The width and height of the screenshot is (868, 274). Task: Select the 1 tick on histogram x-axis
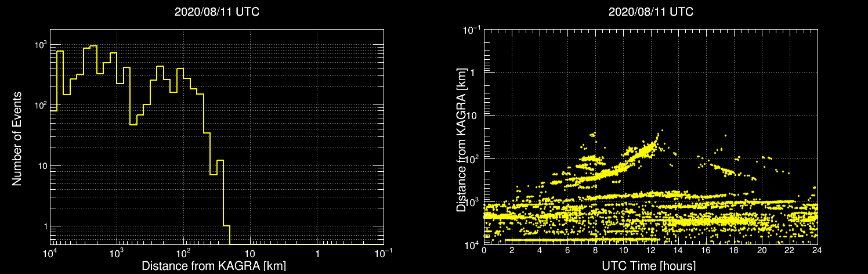click(x=317, y=254)
